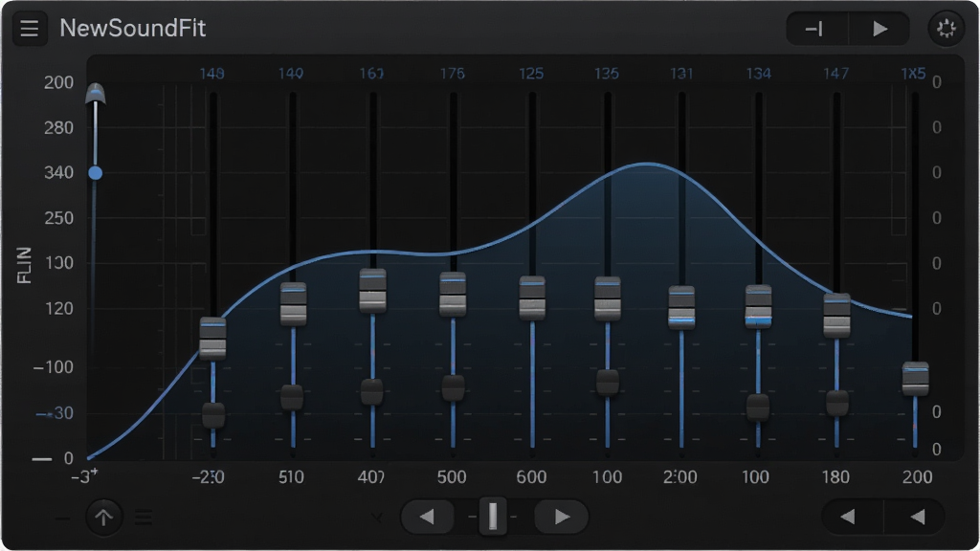Click the 600 frequency label
The height and width of the screenshot is (551, 980).
(x=531, y=477)
